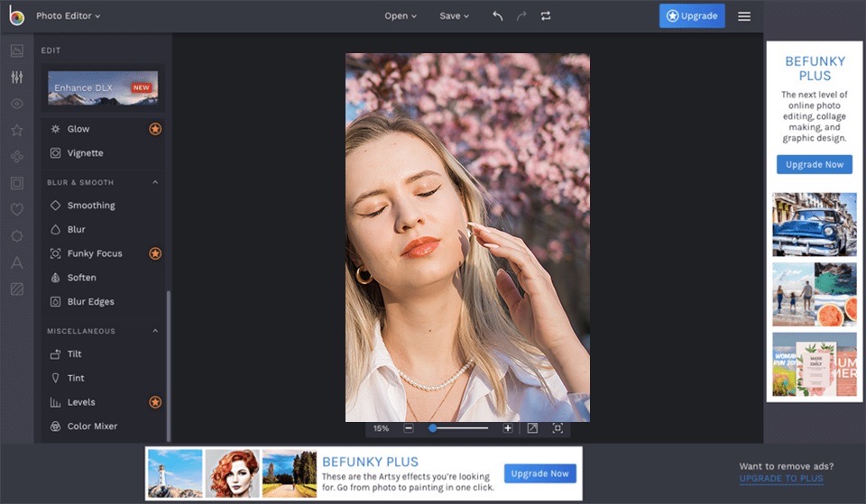The image size is (866, 504).
Task: Click the beach family collage thumbnail
Action: 814,294
